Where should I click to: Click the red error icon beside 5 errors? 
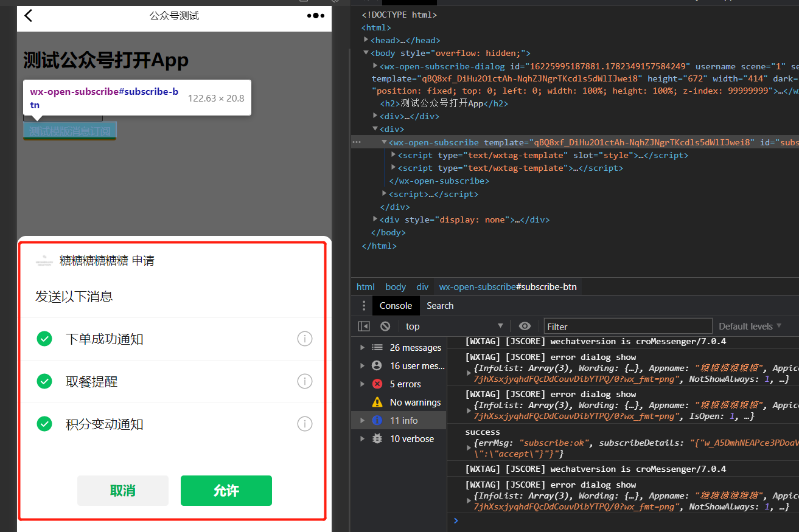pos(377,384)
